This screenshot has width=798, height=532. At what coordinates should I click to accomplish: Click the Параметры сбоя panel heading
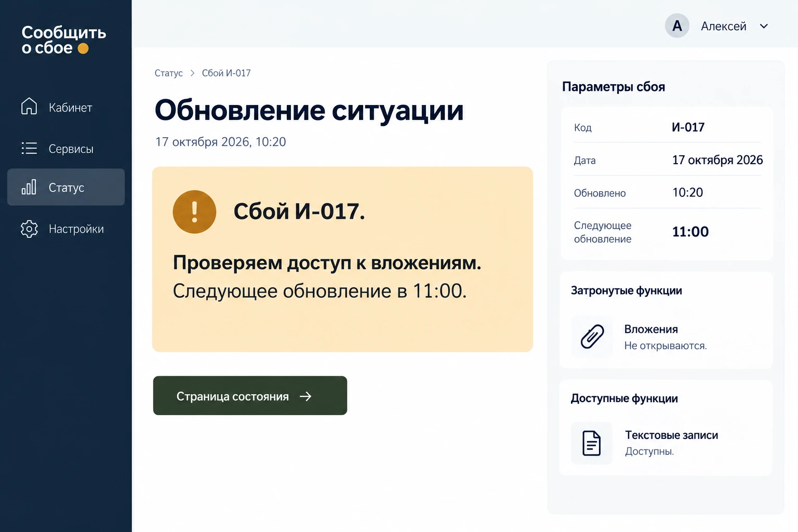[x=614, y=87]
